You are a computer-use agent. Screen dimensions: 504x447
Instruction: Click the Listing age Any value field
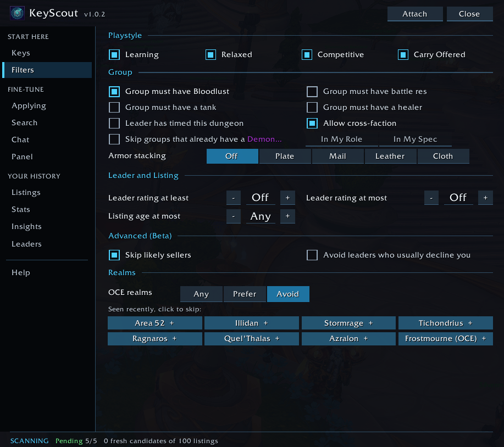tap(261, 216)
